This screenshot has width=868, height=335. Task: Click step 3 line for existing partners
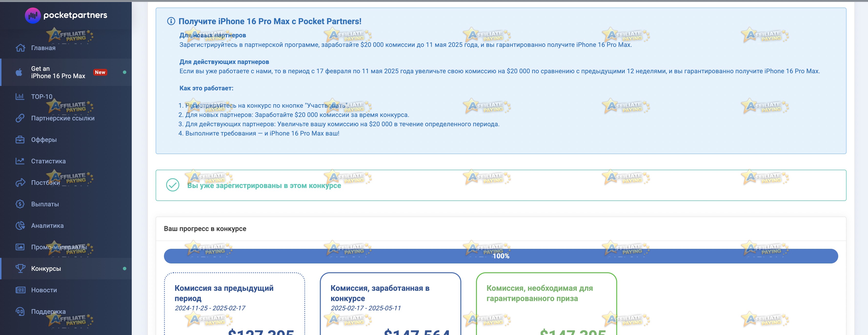pyautogui.click(x=339, y=124)
